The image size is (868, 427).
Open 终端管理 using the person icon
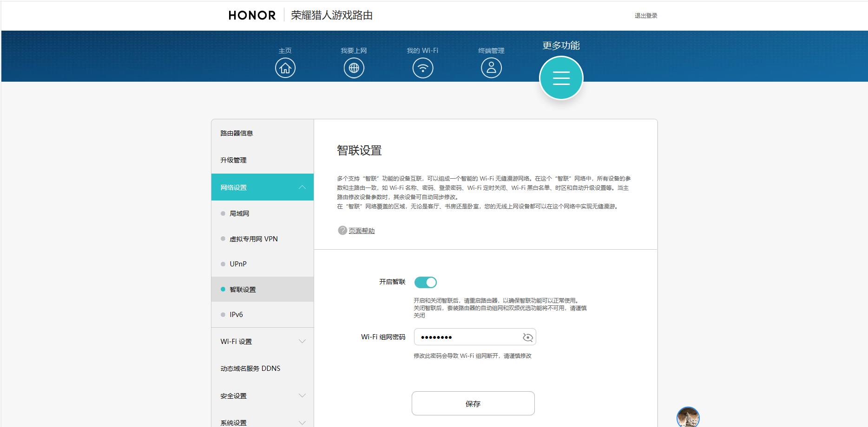[491, 67]
